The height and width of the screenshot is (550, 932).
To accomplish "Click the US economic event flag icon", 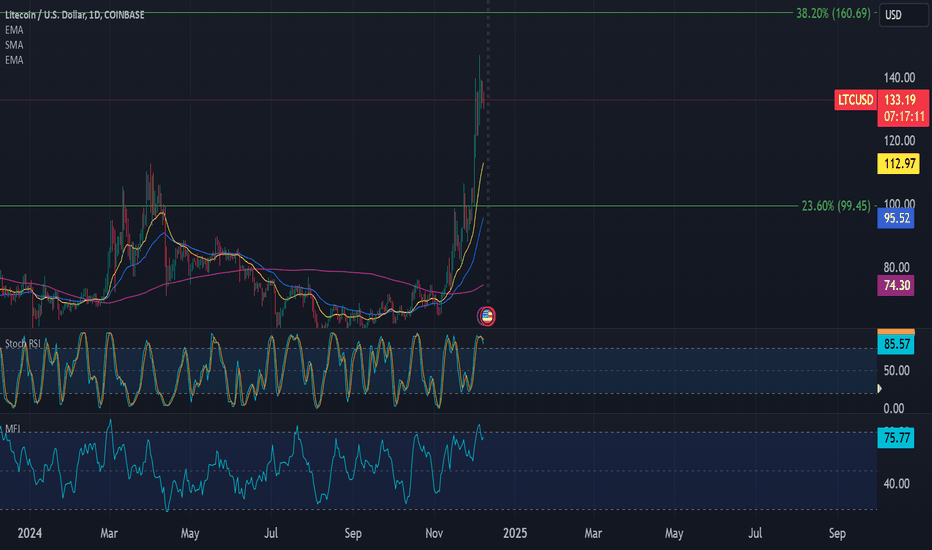I will pos(486,316).
